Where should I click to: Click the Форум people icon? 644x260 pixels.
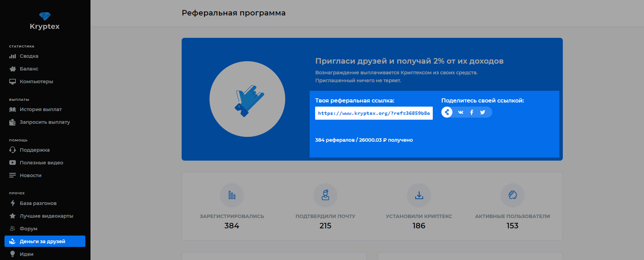pos(12,229)
